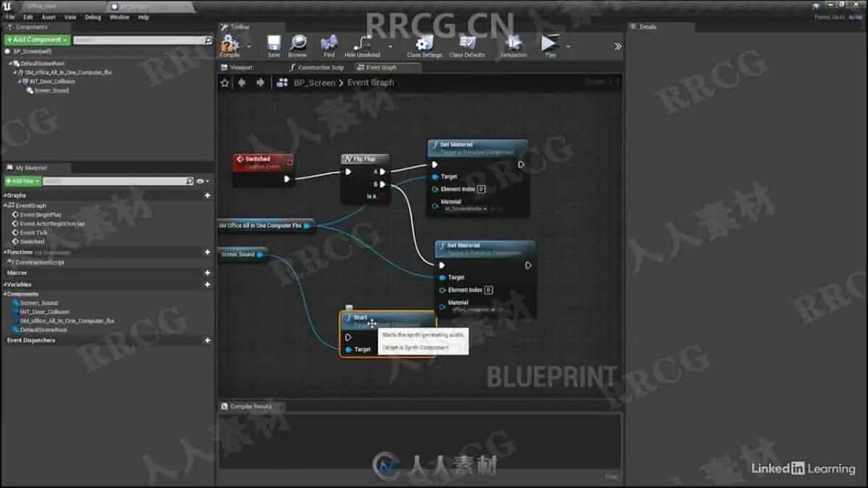Click the Play toolbar button
Viewport: 868px width, 488px height.
(550, 44)
